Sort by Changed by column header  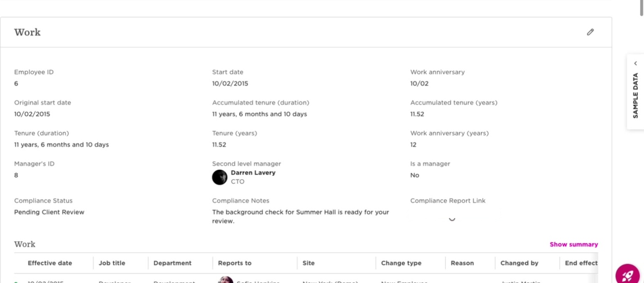(x=519, y=263)
